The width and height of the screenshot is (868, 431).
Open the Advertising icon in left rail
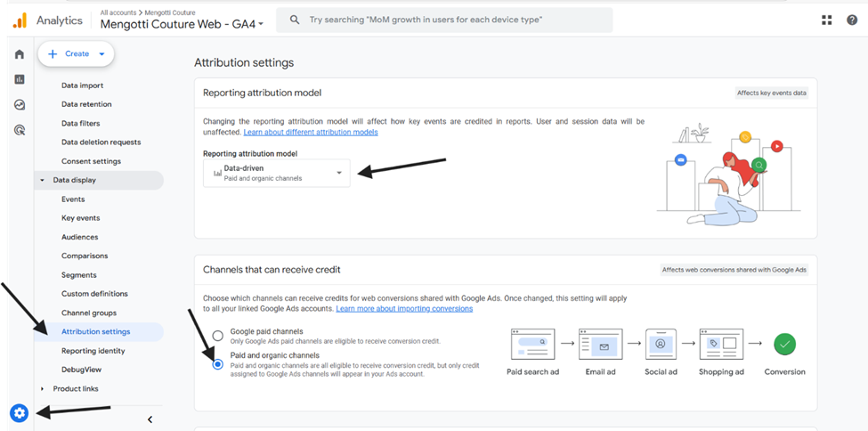(x=20, y=130)
